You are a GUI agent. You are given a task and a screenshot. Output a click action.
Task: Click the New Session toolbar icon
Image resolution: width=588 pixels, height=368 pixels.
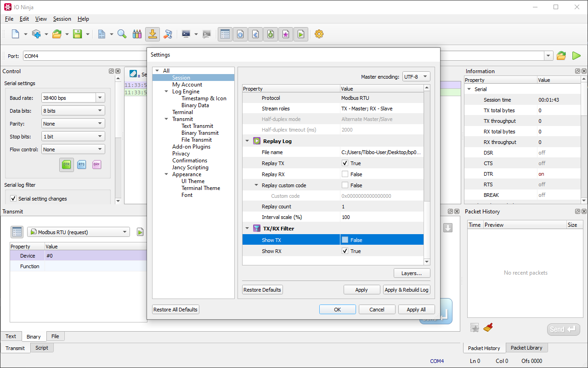pos(16,34)
